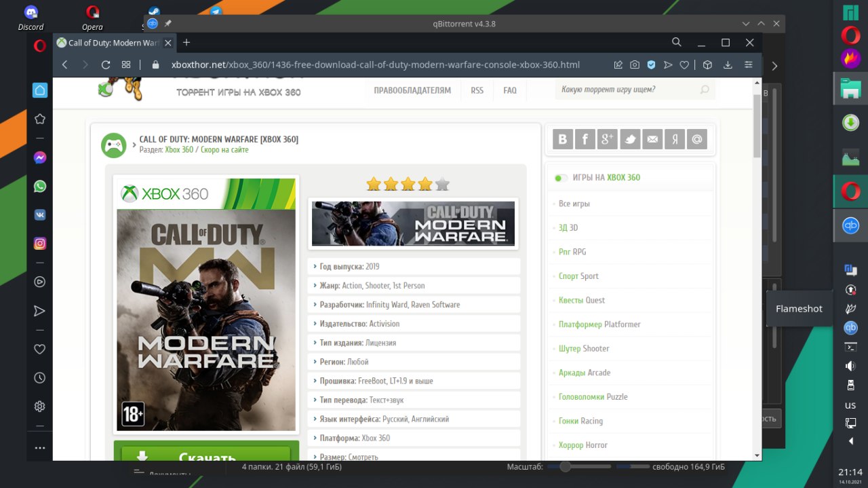868x488 pixels.
Task: Share page via Google Plus button
Action: (x=607, y=139)
